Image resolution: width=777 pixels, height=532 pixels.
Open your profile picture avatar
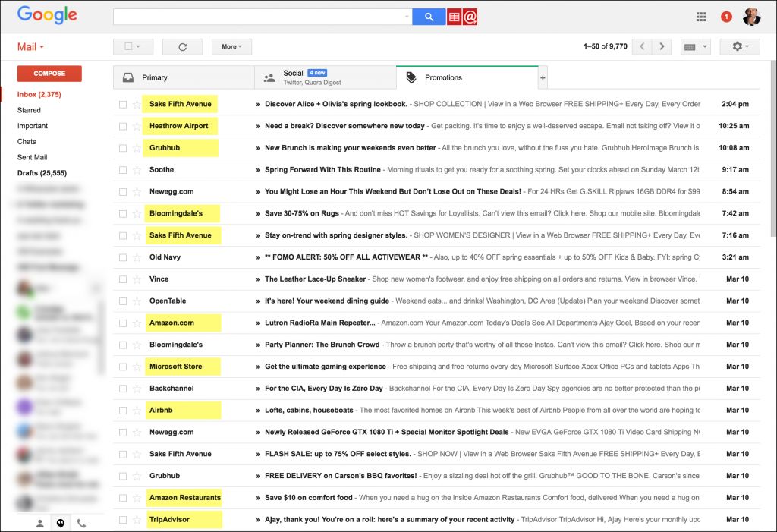pyautogui.click(x=751, y=16)
